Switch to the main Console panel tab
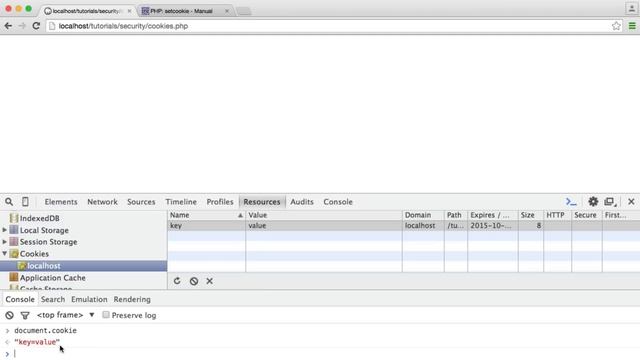The height and width of the screenshot is (360, 640). click(x=338, y=202)
